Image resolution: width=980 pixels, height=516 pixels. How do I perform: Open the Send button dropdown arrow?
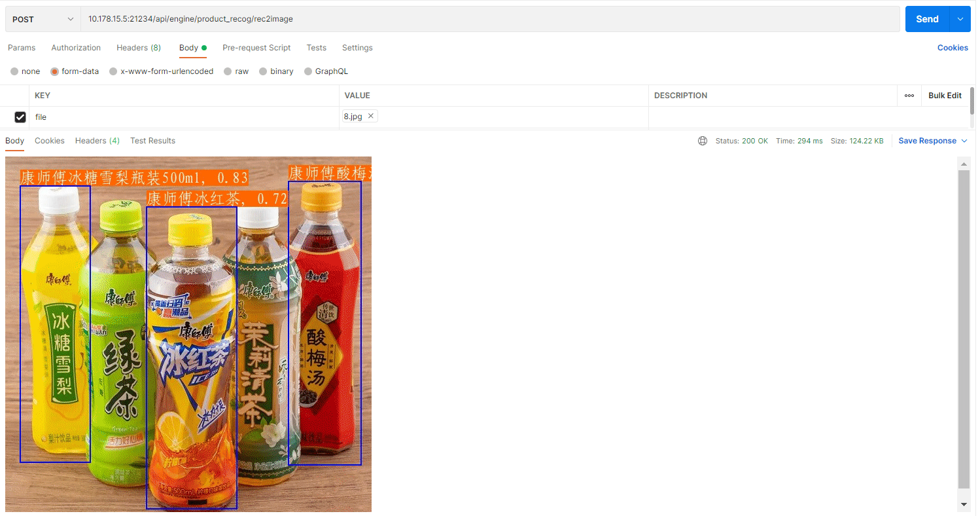point(960,19)
